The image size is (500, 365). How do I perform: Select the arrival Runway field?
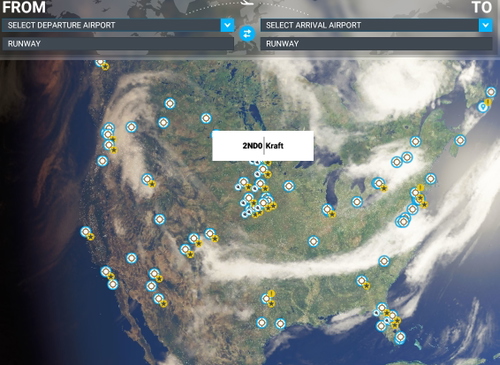pyautogui.click(x=376, y=44)
